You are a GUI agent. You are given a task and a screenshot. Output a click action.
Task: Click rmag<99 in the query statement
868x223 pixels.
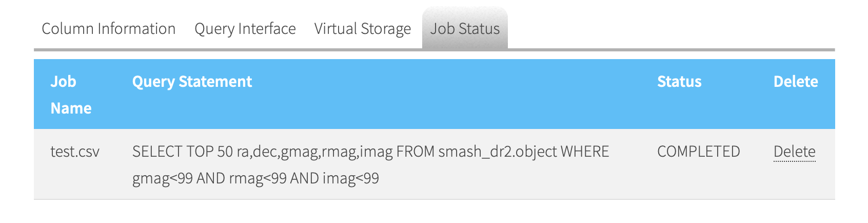coord(258,179)
